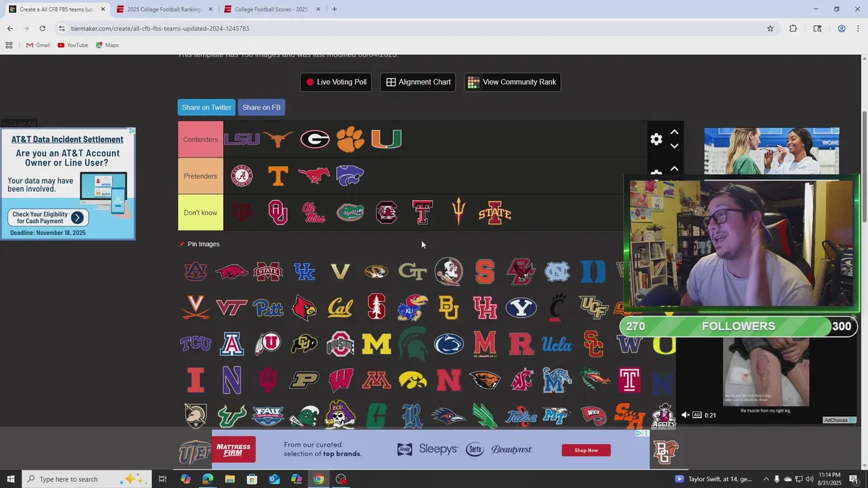Pick the Kansas State Wildcats logo
The image size is (868, 488).
[351, 176]
